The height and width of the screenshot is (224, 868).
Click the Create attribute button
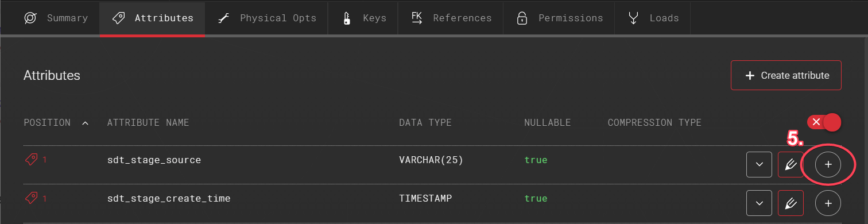coord(786,75)
